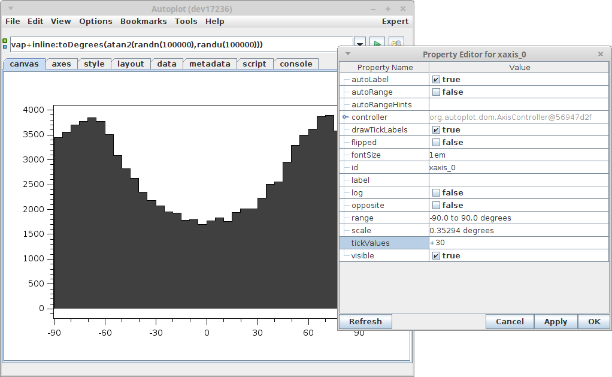
Task: Open the File menu
Action: (12, 21)
